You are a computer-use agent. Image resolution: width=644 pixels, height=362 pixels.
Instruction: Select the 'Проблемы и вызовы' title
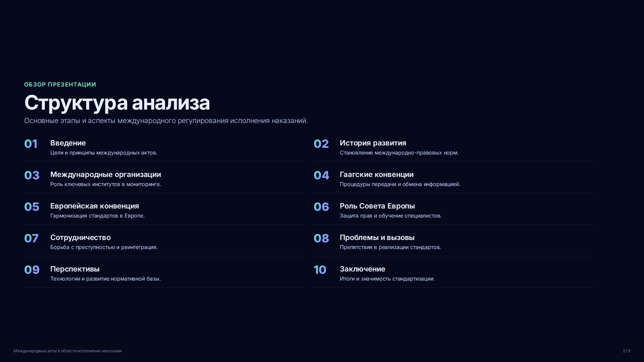click(x=377, y=238)
